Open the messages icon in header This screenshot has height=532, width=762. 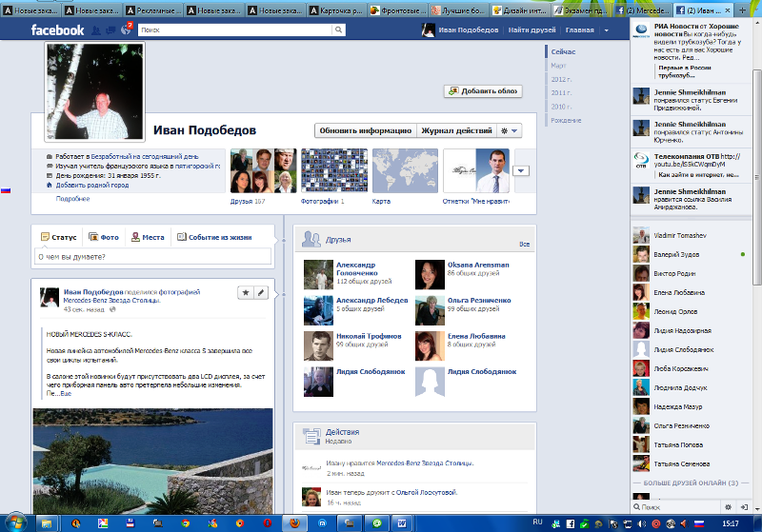110,30
